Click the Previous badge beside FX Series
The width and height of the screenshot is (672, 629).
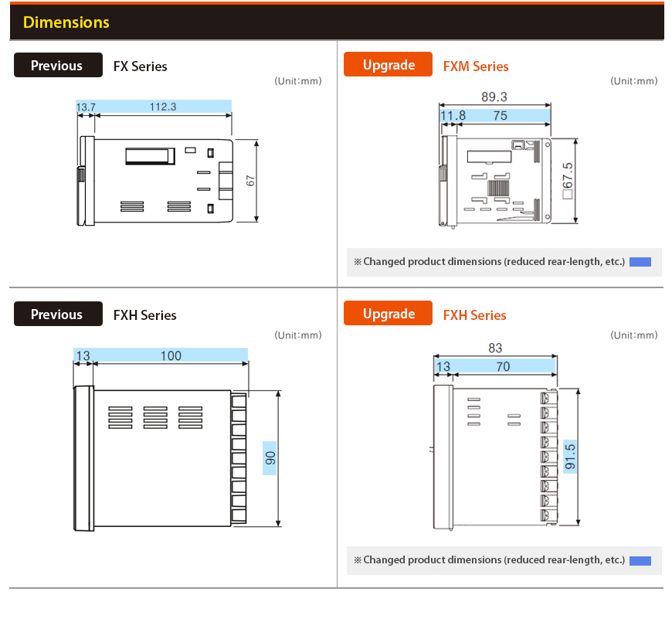58,65
